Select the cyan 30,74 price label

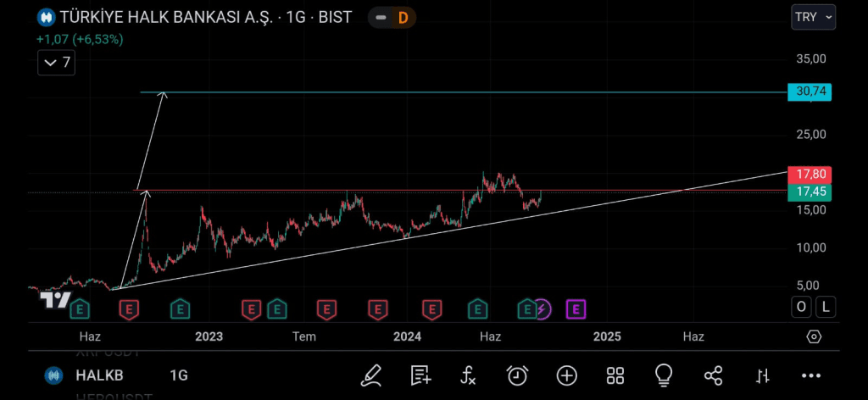(x=810, y=92)
